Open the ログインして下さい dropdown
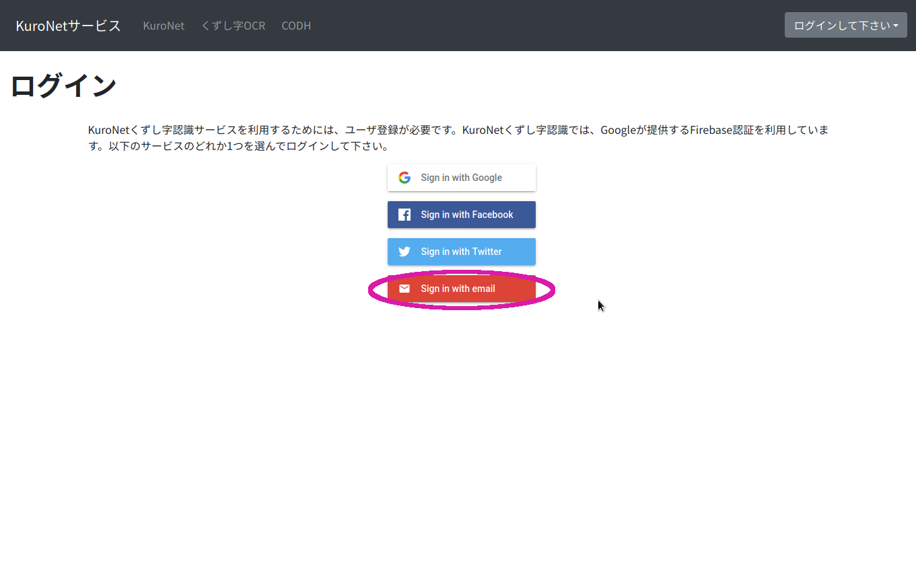This screenshot has height=588, width=916. pyautogui.click(x=845, y=24)
